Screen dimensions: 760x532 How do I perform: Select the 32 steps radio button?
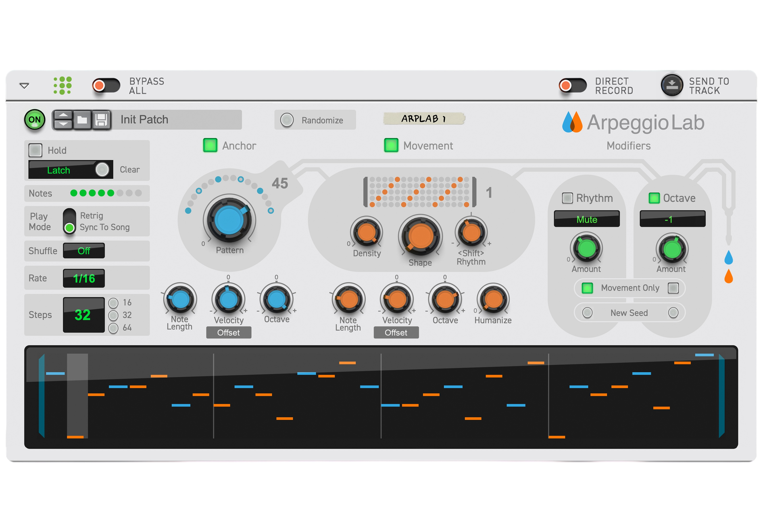coord(113,315)
